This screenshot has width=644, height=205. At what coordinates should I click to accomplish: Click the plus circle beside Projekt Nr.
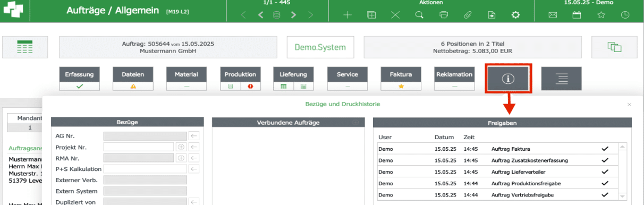click(x=181, y=147)
